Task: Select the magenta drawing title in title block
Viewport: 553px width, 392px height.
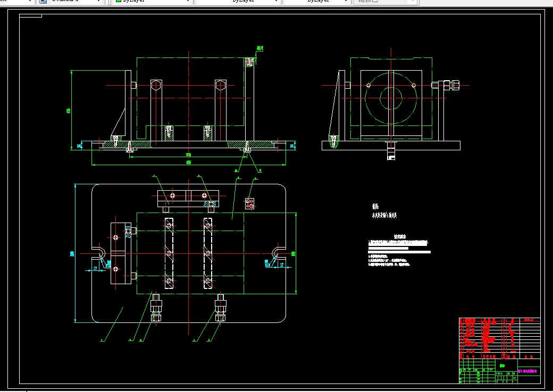Action: (527, 371)
